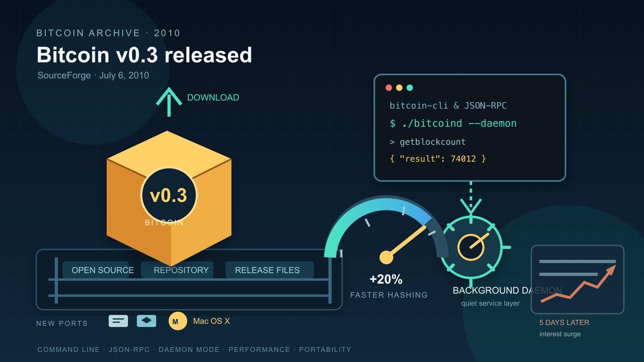Click the background daemon gear clock icon
Viewport: 644px width, 362px height.
tap(471, 247)
